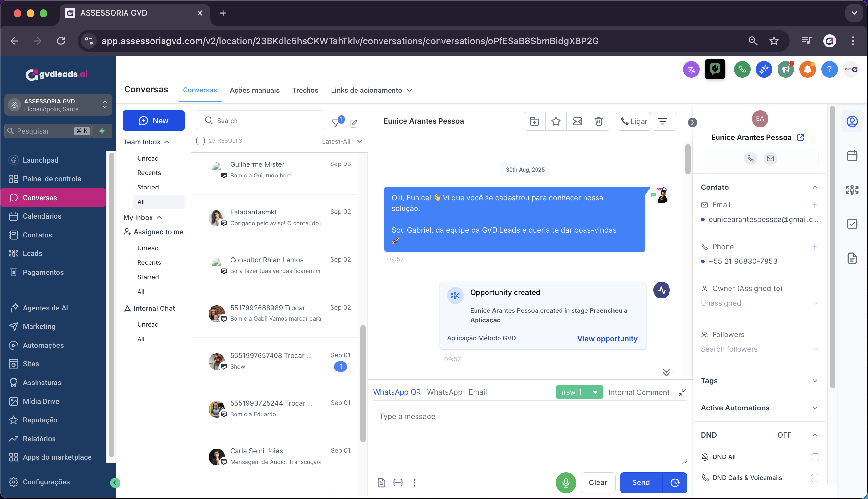Click the conversation list vertical scrollbar
868x499 pixels.
pyautogui.click(x=363, y=384)
